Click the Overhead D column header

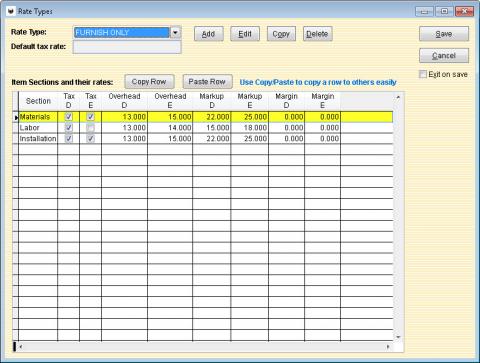point(124,101)
